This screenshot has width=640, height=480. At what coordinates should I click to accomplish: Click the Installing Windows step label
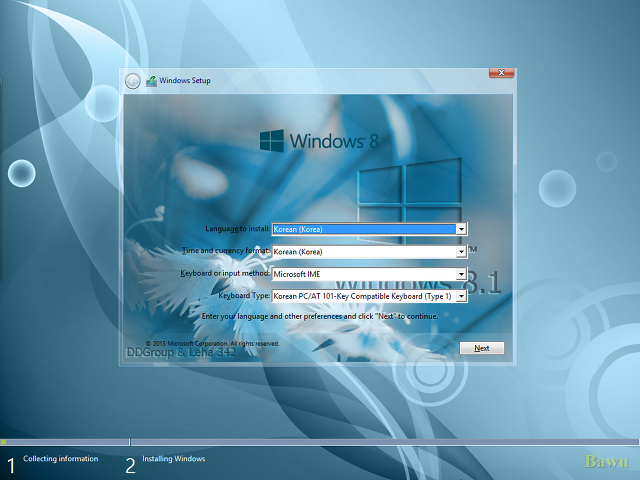click(x=173, y=459)
